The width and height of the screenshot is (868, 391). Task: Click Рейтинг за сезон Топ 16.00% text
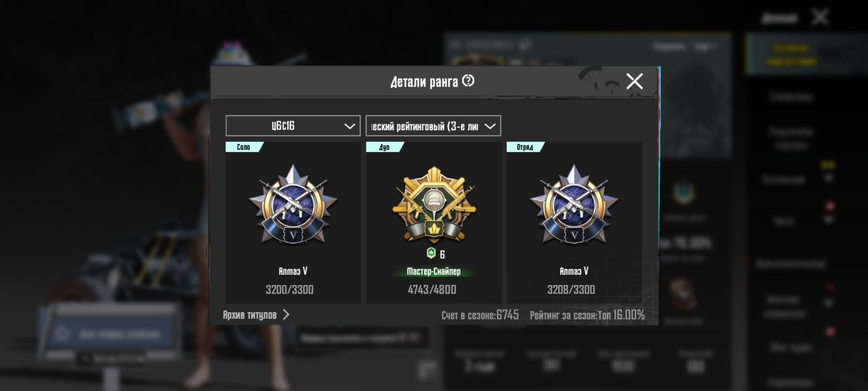click(x=587, y=315)
